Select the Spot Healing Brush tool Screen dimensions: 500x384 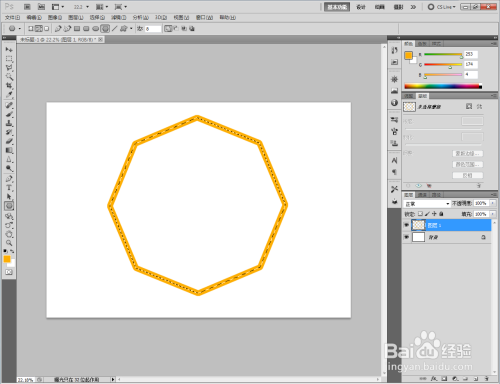(9, 105)
